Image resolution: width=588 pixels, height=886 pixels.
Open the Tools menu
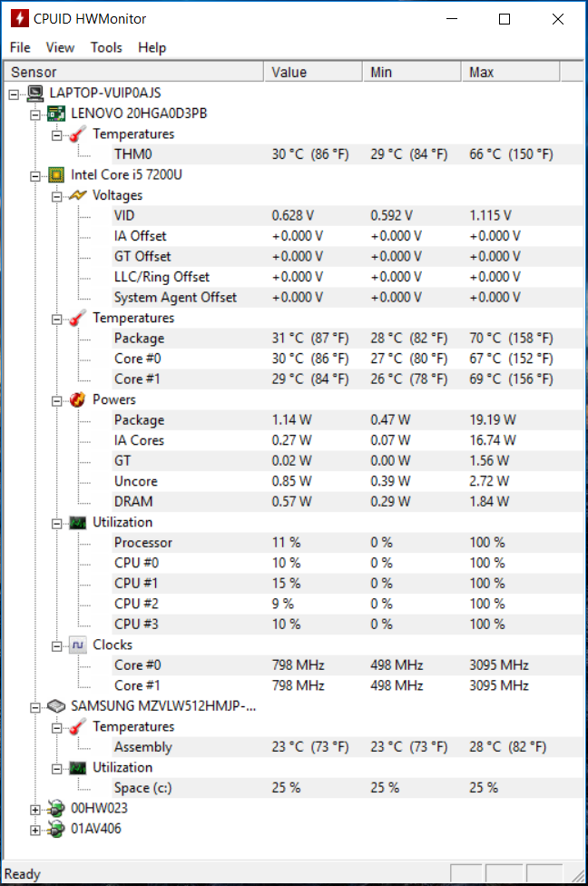106,47
